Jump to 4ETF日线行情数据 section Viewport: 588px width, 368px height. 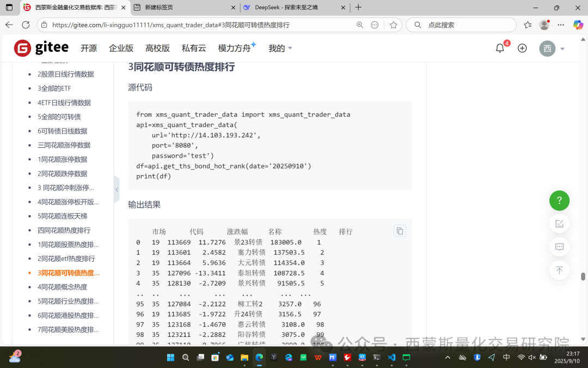(64, 103)
